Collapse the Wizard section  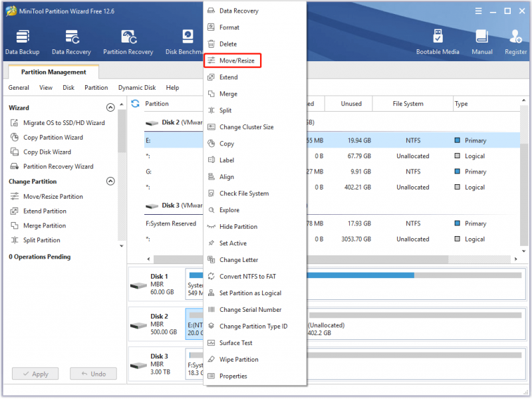[x=110, y=108]
